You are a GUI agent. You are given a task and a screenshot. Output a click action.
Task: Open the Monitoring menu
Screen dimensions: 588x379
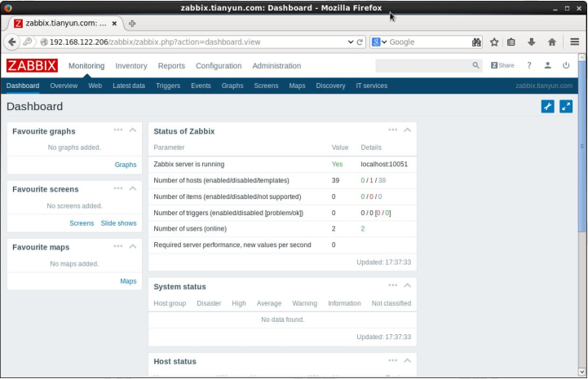86,65
